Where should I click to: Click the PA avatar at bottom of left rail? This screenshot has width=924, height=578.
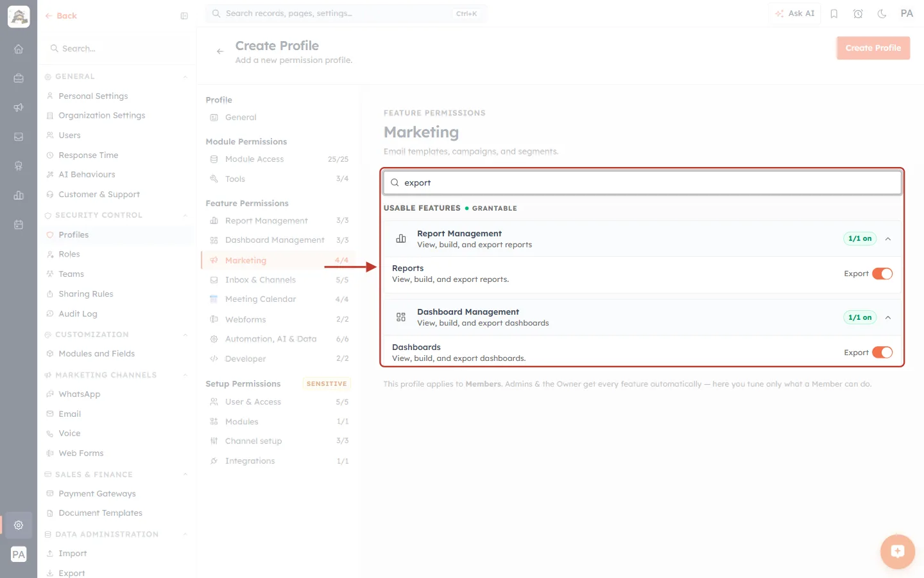coord(19,554)
